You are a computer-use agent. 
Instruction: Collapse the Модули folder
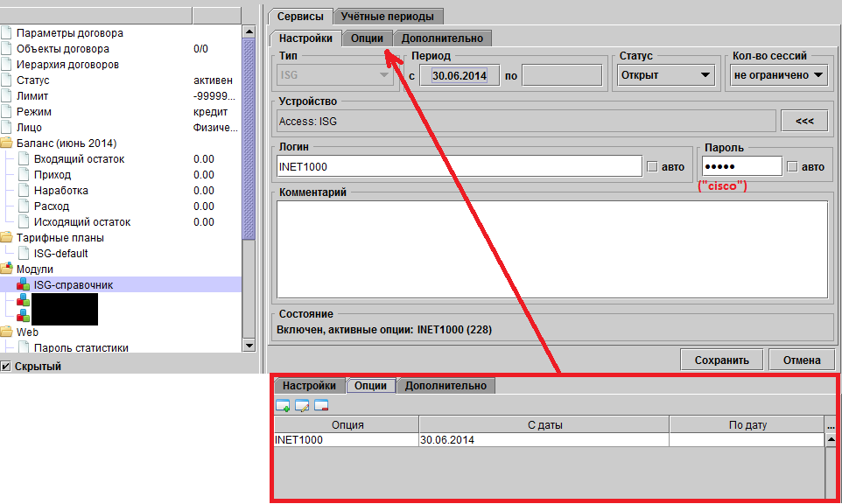(x=6, y=269)
